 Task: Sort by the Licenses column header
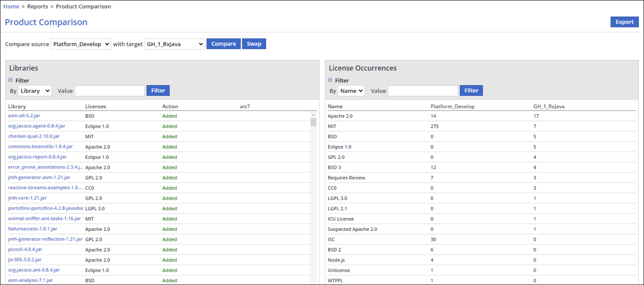(95, 106)
